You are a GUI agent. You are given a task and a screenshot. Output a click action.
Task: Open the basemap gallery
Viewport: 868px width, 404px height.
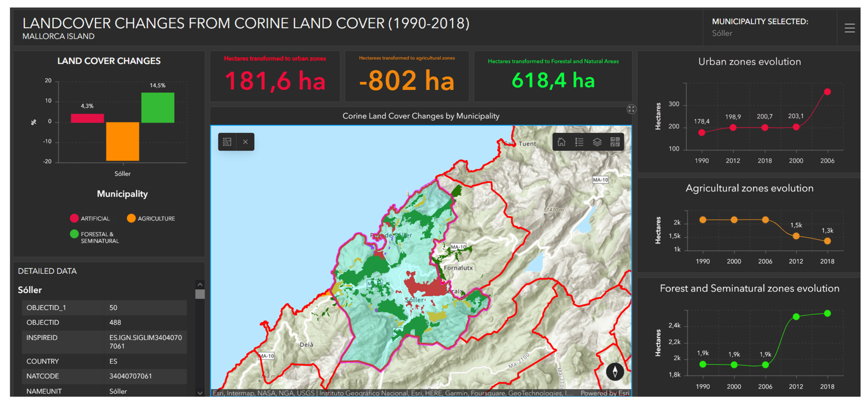[615, 142]
